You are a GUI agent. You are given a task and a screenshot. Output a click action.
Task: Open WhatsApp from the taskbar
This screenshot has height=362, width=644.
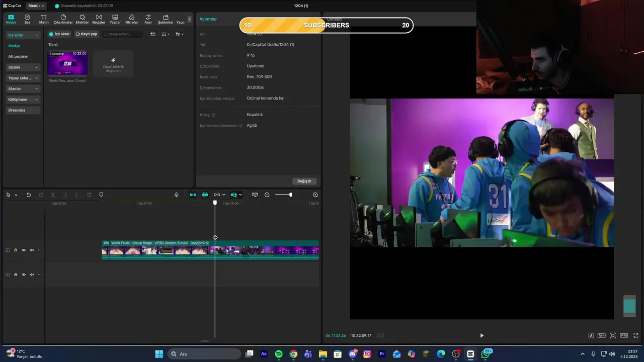[486, 354]
